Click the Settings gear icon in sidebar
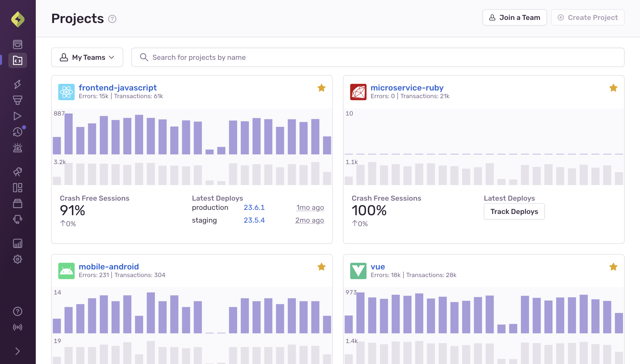Viewport: 640px width, 364px height. 18,259
